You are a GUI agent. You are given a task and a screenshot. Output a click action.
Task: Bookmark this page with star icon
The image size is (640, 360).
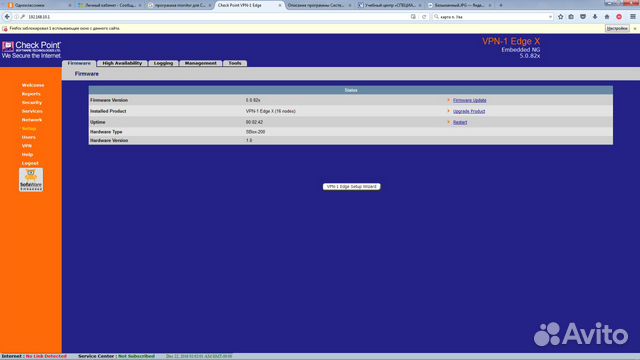click(560, 17)
